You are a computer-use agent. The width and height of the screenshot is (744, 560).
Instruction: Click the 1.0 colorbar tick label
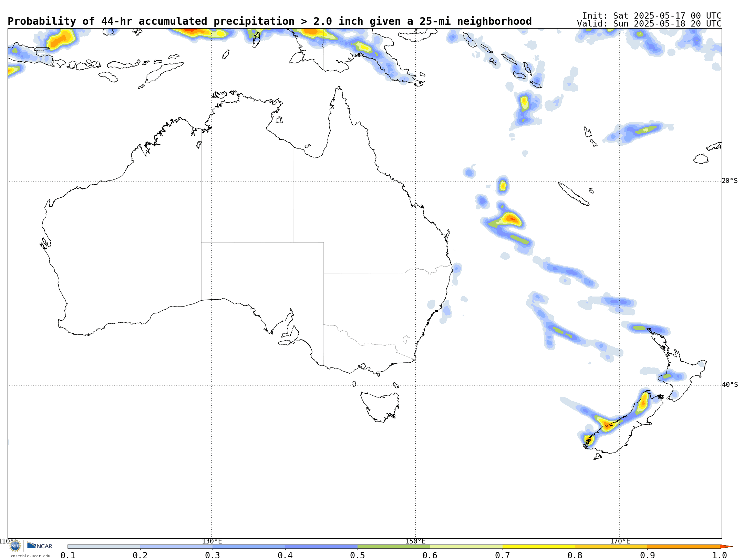[720, 555]
